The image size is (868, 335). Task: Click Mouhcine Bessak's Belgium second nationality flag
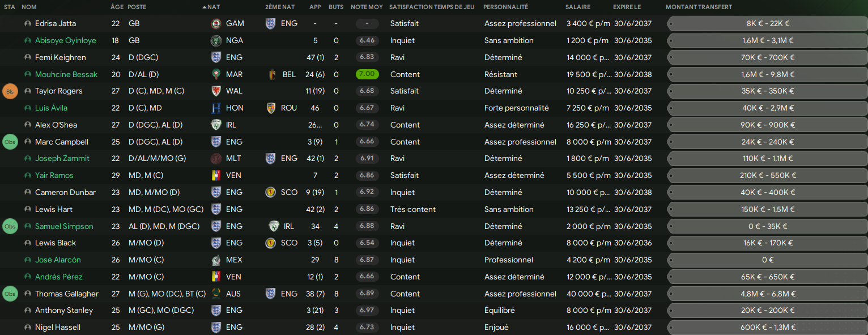(x=271, y=75)
